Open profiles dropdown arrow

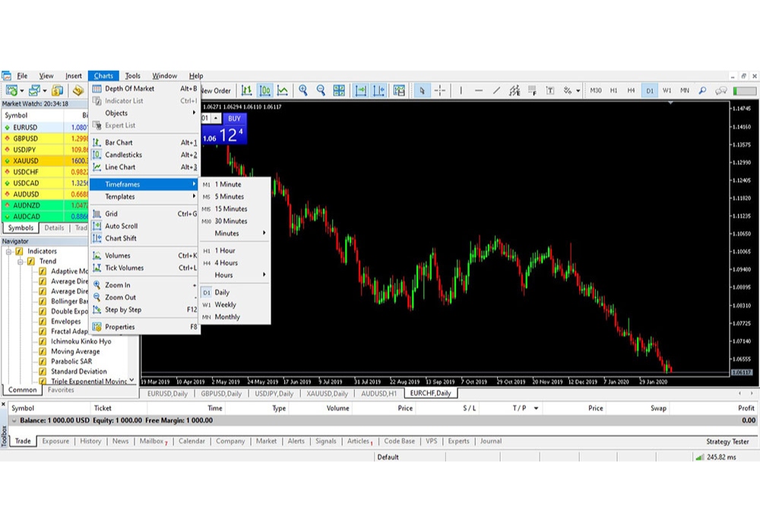45,91
